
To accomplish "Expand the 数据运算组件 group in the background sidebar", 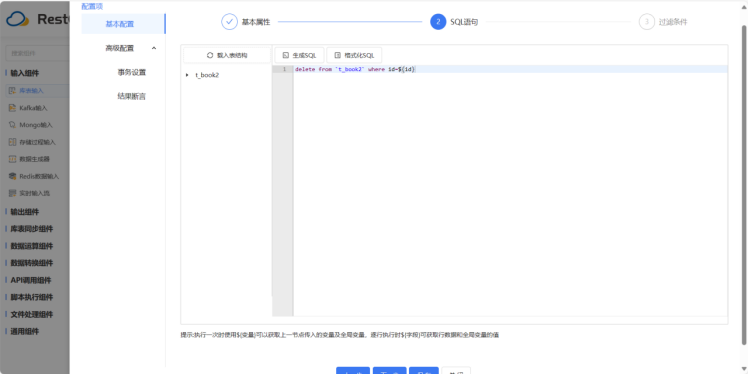I will pyautogui.click(x=31, y=246).
